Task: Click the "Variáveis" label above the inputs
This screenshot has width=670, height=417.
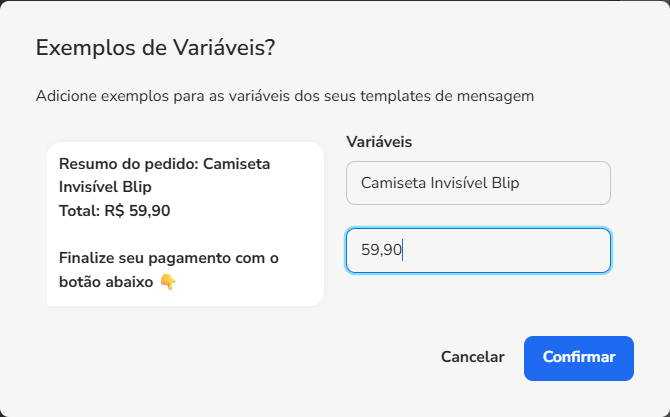Action: pos(379,142)
